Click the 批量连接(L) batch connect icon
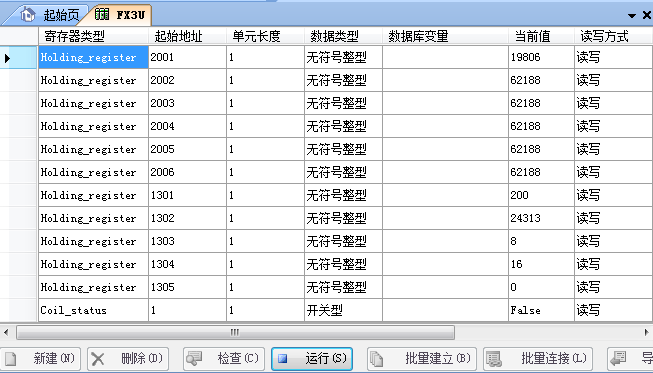 [x=493, y=359]
